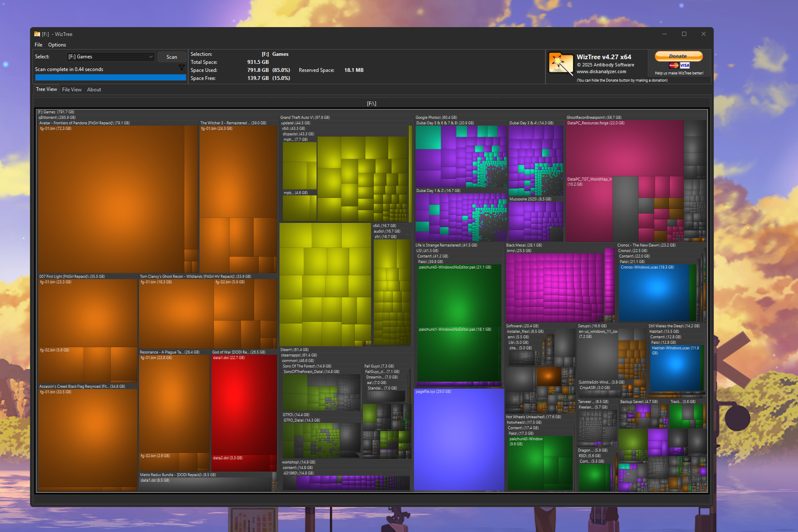Screen dimensions: 798x532
Task: Click the Grand Theft Auto V\ (97.9 GB) label
Action: tap(305, 118)
